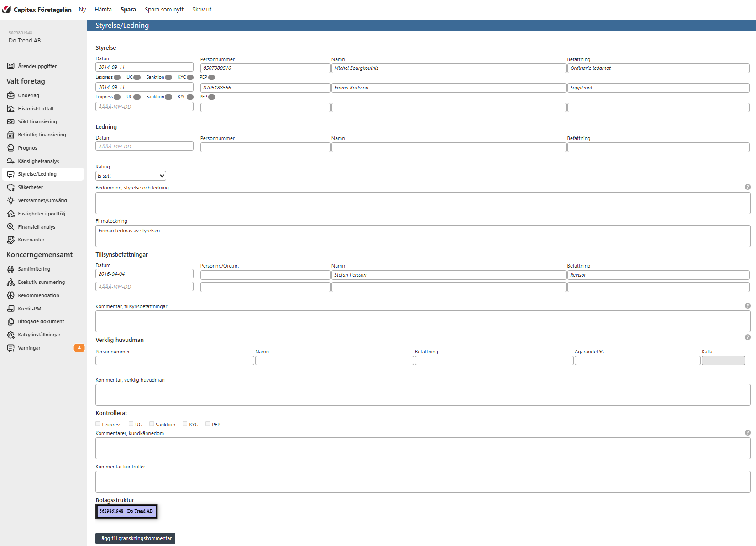Open Exekutiv summering icon
The image size is (756, 546).
click(x=10, y=282)
